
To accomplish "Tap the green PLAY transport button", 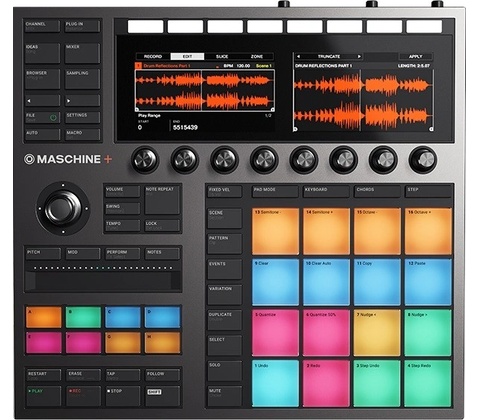I will coord(43,396).
